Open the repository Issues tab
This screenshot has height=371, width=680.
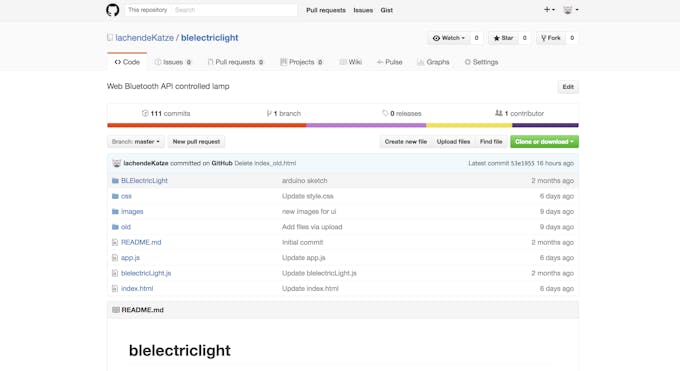(173, 62)
